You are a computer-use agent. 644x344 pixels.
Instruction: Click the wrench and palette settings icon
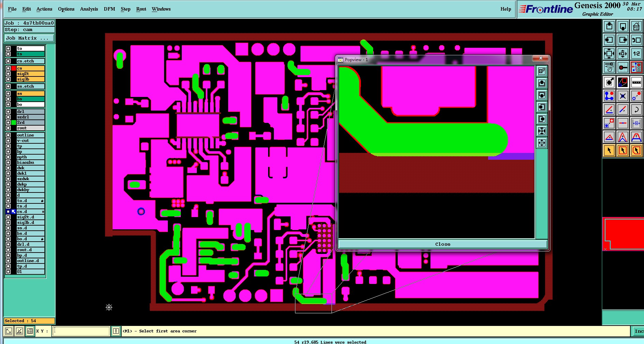[609, 67]
